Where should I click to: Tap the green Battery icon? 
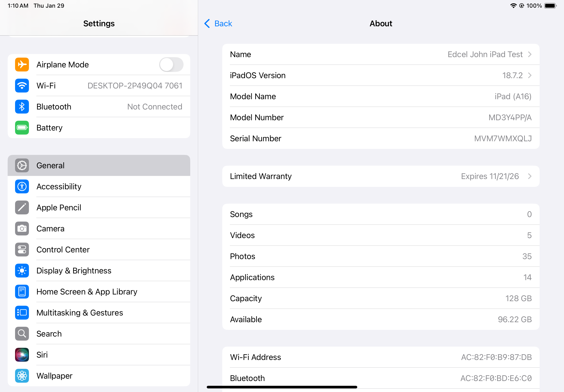point(22,128)
